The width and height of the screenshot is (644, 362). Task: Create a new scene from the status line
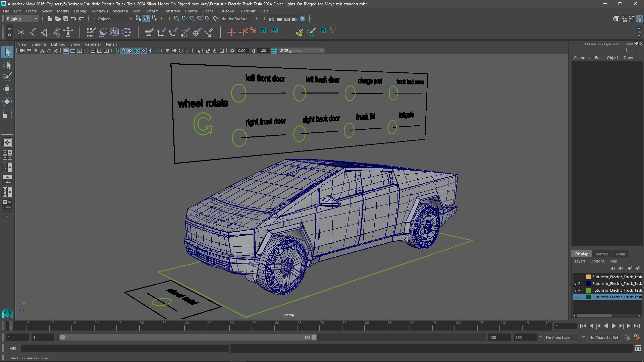[50, 19]
